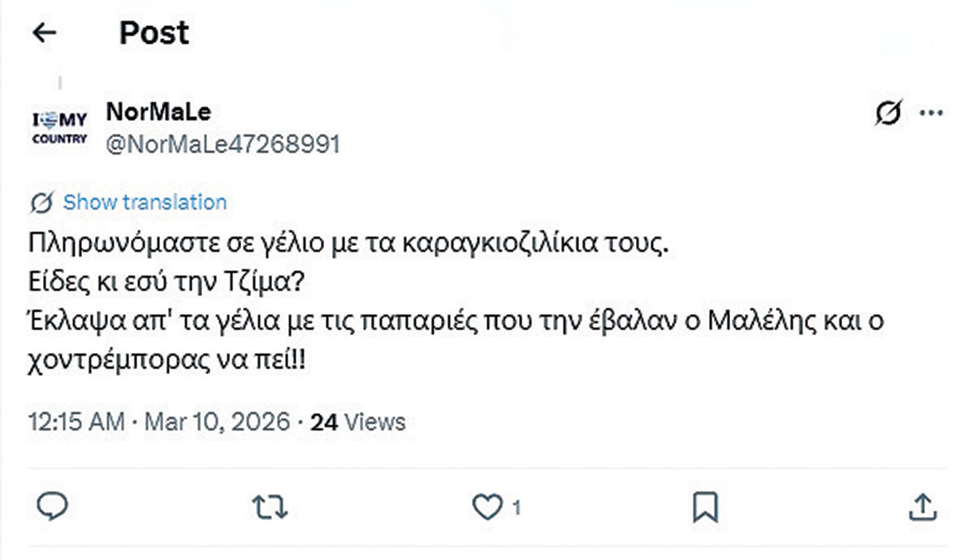Visit the NorMaLe display name profile
The image size is (973, 560).
[x=158, y=111]
